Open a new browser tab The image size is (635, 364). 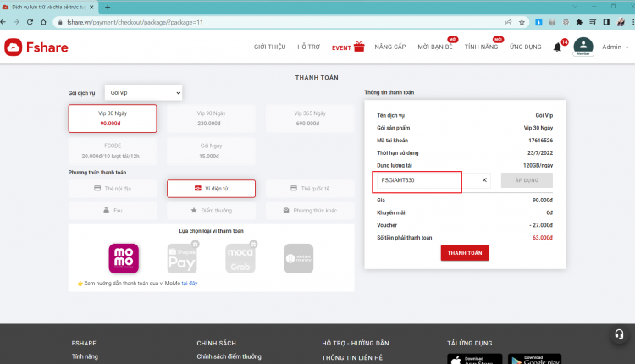pos(108,7)
